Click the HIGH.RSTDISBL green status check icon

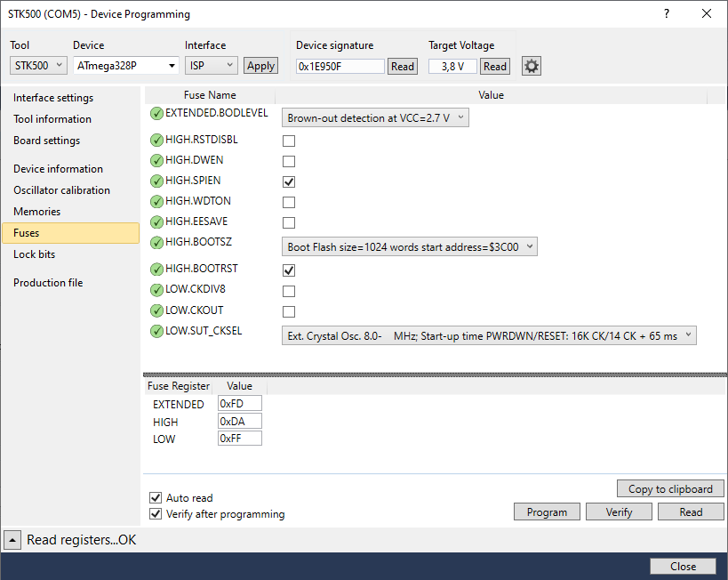157,140
